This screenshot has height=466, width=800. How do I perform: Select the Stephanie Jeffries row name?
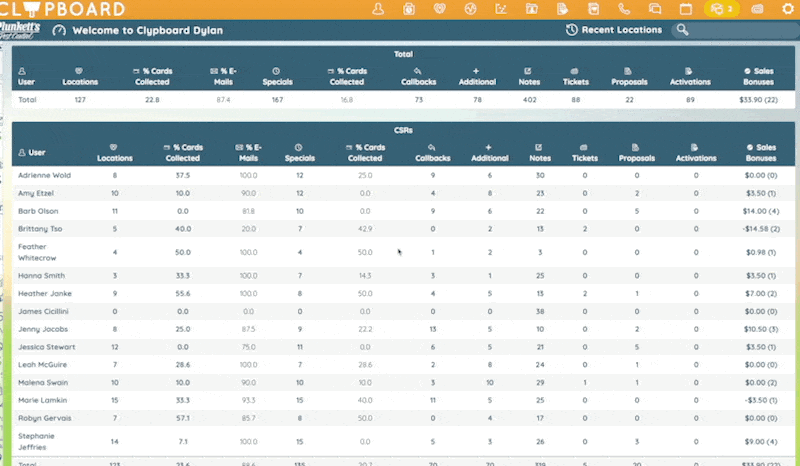[36, 442]
